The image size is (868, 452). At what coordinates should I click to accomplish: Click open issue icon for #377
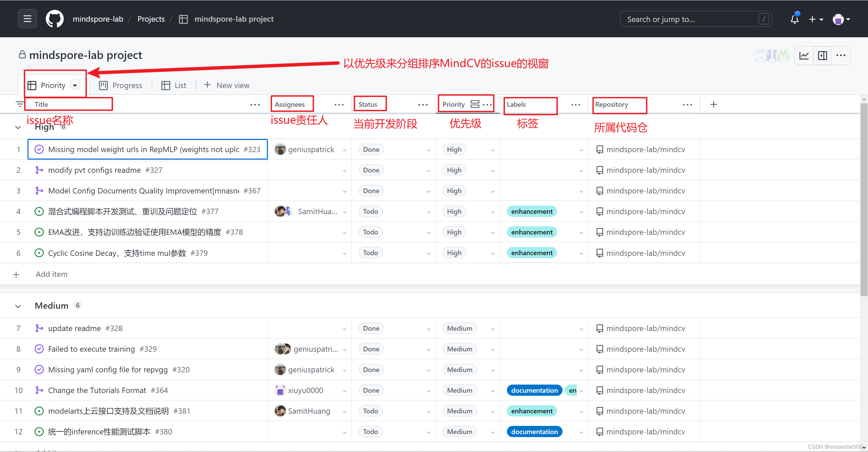39,211
